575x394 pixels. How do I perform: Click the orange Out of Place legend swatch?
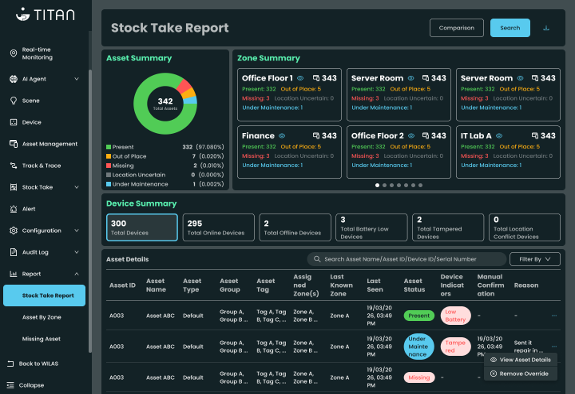pyautogui.click(x=109, y=156)
